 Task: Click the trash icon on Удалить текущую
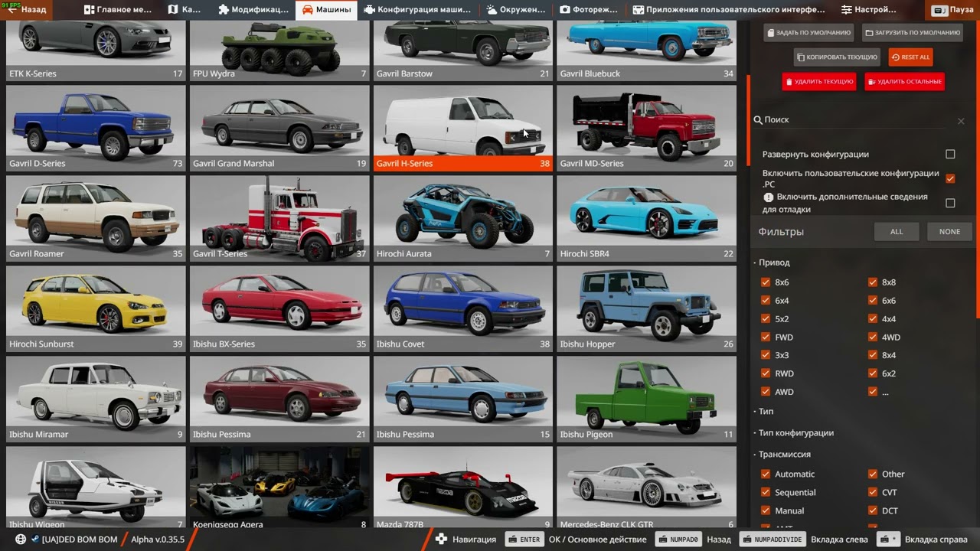point(789,82)
